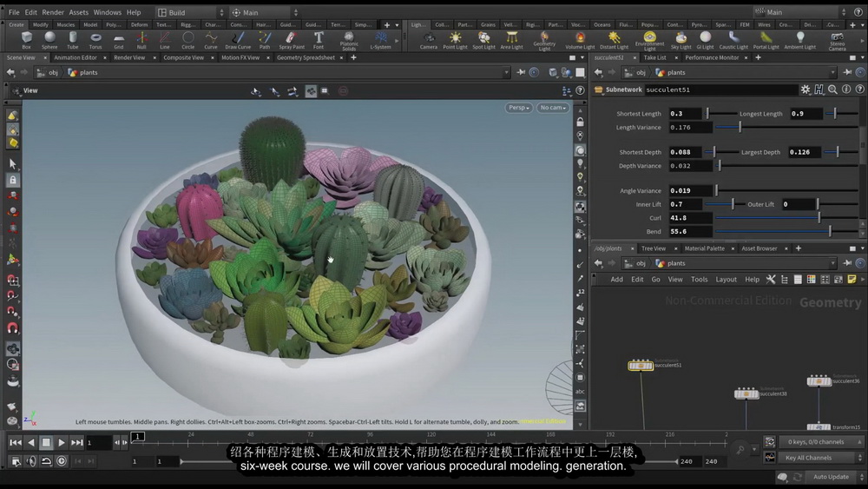Choose the Draw Curve tool
This screenshot has height=489, width=868.
(x=238, y=40)
